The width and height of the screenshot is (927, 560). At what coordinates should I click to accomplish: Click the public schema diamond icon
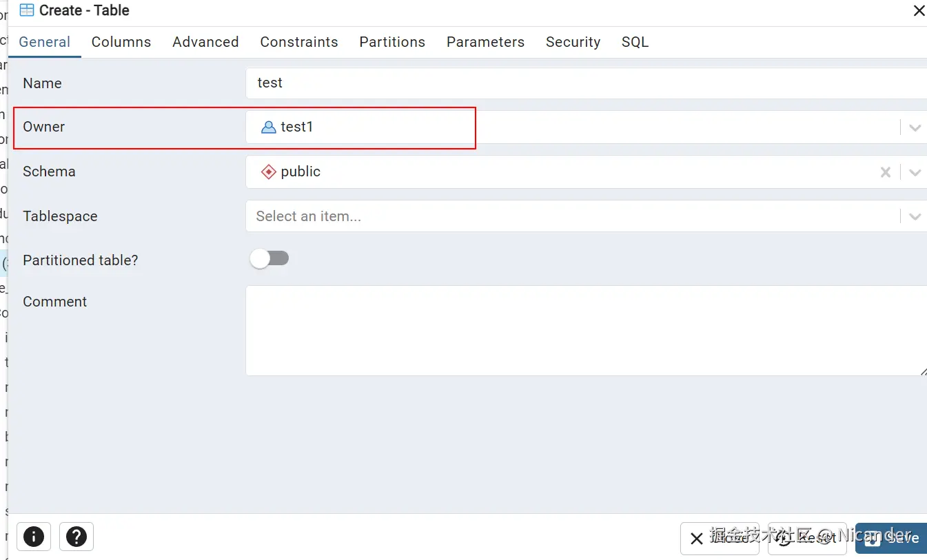click(268, 172)
